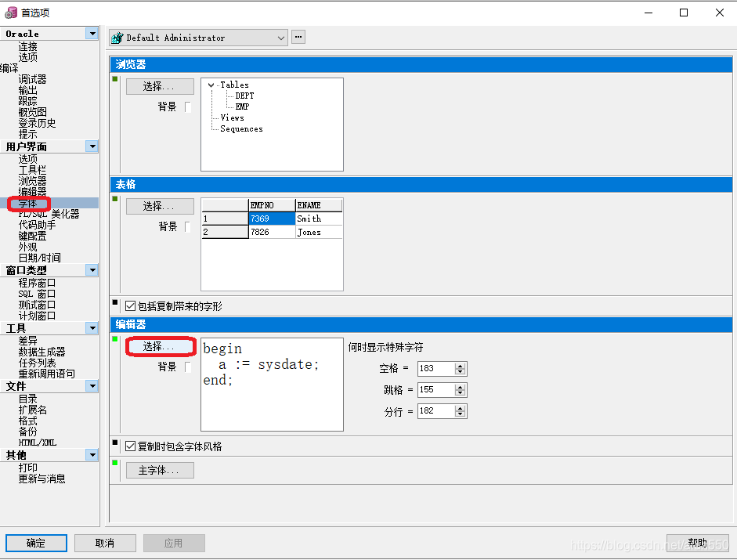
Task: Select 编辑器 under 用户界面
Action: [32, 192]
